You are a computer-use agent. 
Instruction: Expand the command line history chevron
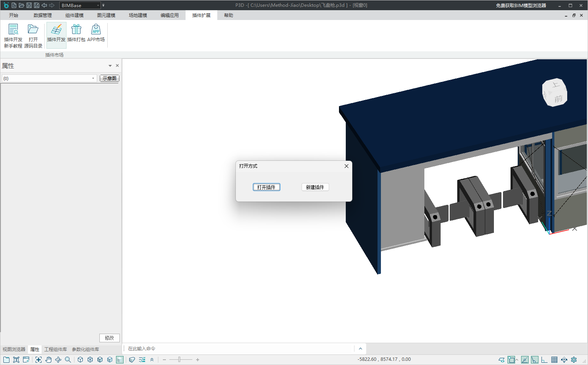click(360, 349)
